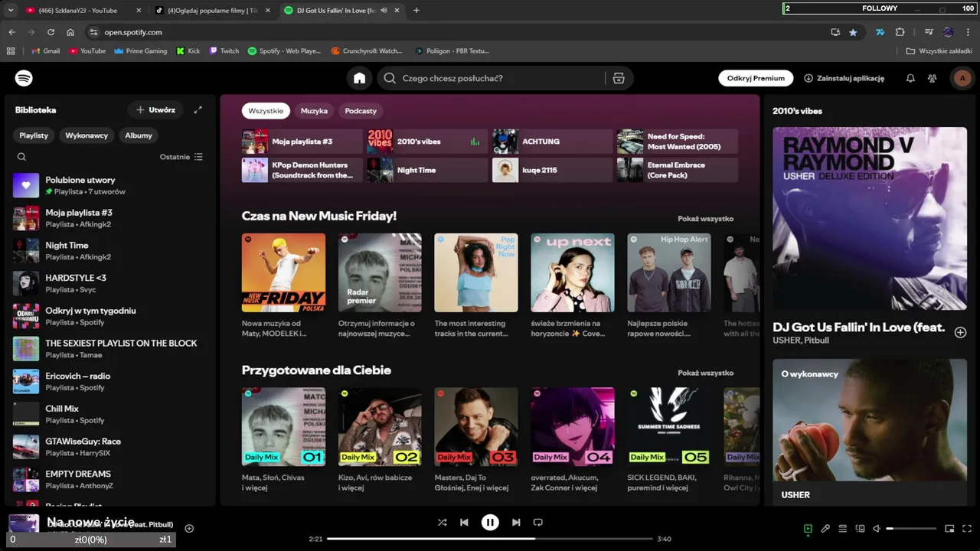Click Odkryj Premium button
This screenshot has width=980, height=551.
[756, 78]
